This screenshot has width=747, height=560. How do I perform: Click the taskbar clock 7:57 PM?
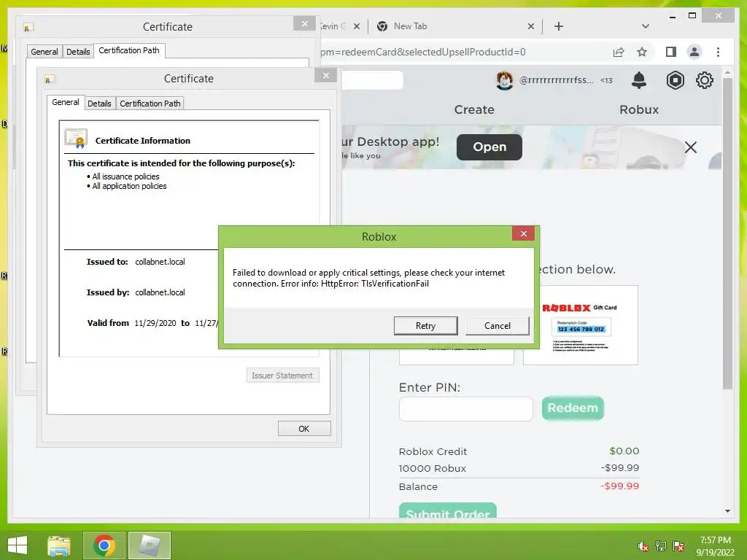click(716, 540)
